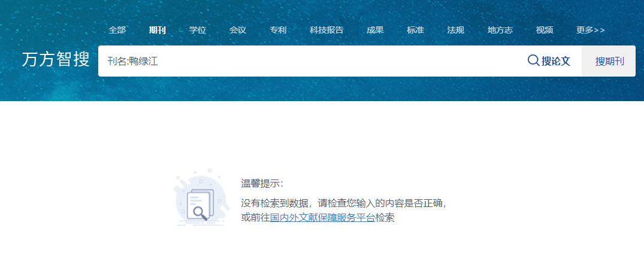Open the 学位 category tab

coord(198,30)
